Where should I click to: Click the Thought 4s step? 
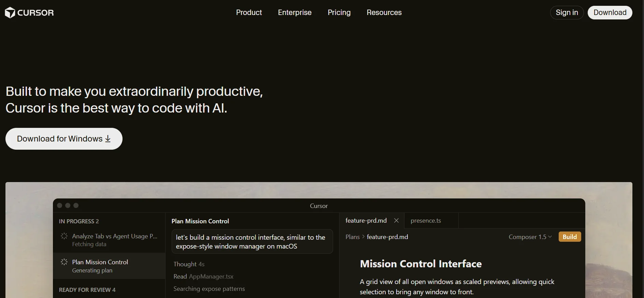[189, 264]
